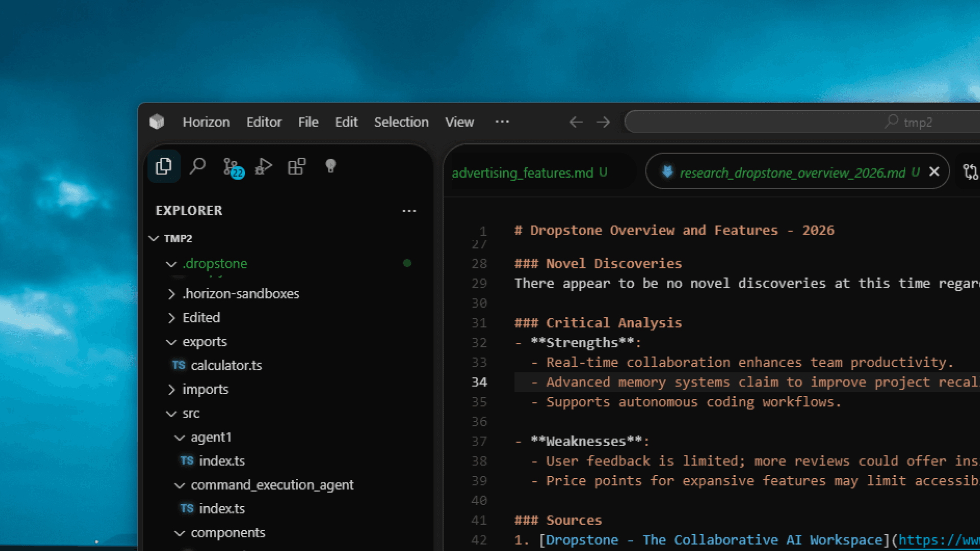Select the Search icon in activity bar
Viewport: 980px width, 551px height.
[198, 166]
